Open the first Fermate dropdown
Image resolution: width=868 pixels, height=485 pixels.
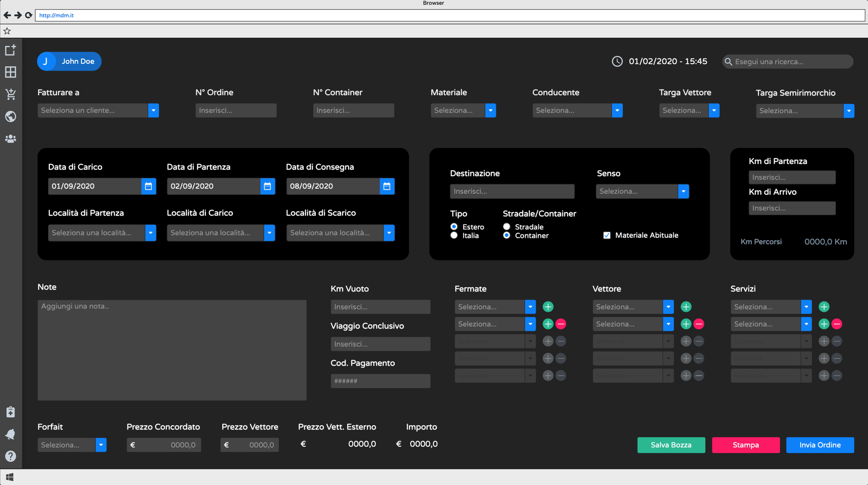[x=495, y=307]
